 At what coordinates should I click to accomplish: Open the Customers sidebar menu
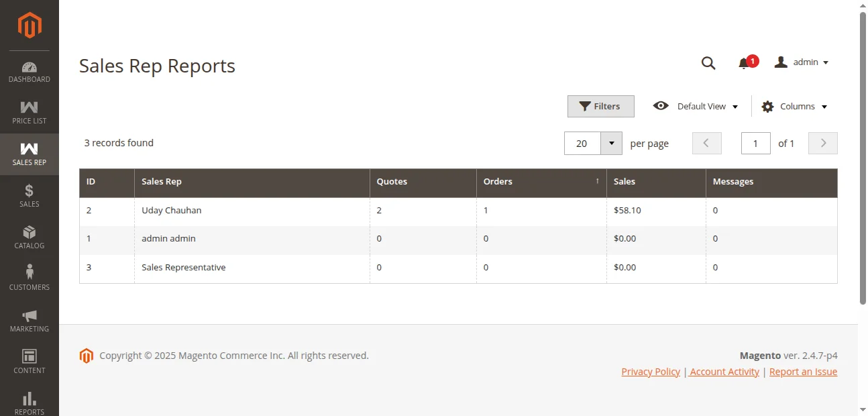point(30,279)
